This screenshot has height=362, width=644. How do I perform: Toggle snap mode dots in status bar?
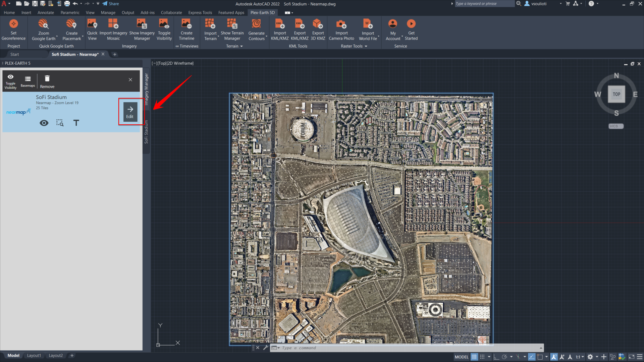coord(482,357)
